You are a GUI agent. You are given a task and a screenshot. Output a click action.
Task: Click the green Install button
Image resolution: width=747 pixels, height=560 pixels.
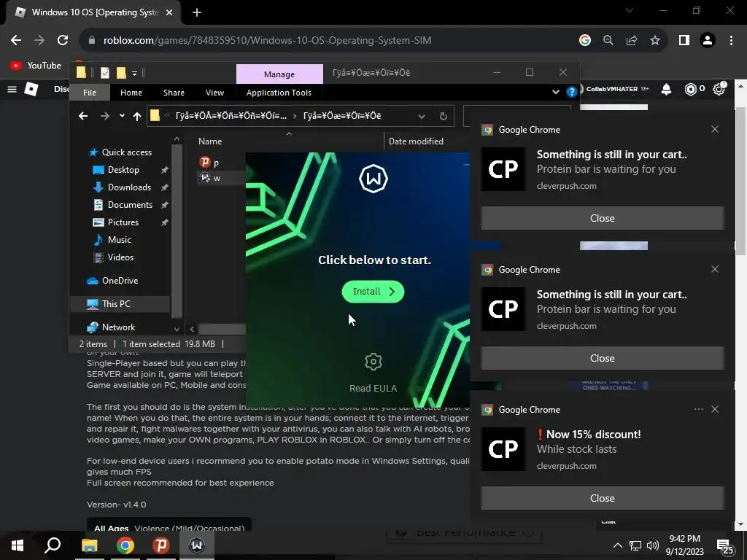[x=373, y=292]
